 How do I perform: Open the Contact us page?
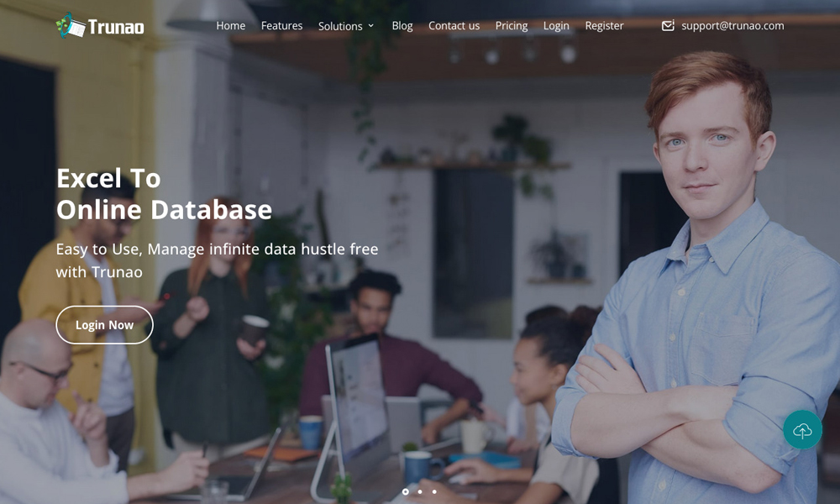point(454,25)
